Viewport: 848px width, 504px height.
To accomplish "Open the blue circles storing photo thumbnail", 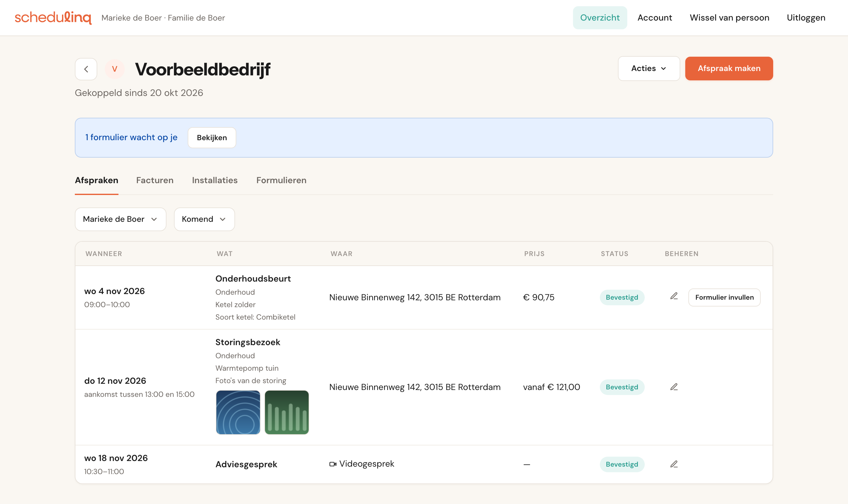I will [x=238, y=412].
